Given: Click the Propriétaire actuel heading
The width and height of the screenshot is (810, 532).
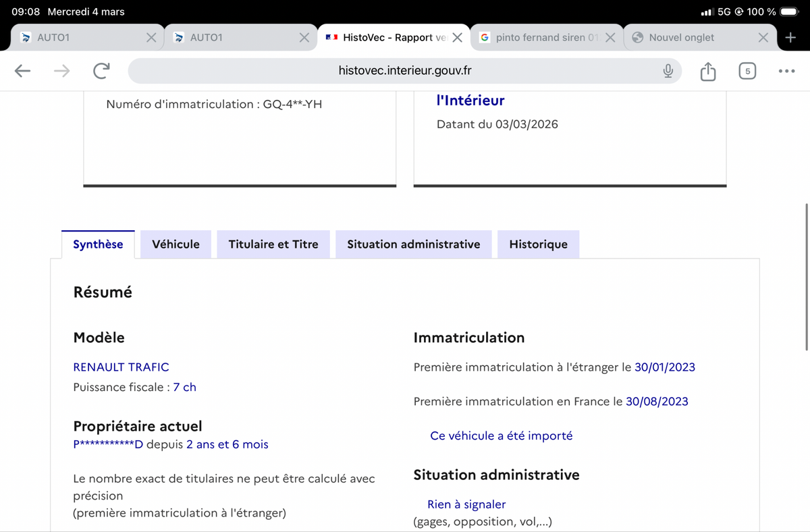Looking at the screenshot, I should pyautogui.click(x=138, y=427).
